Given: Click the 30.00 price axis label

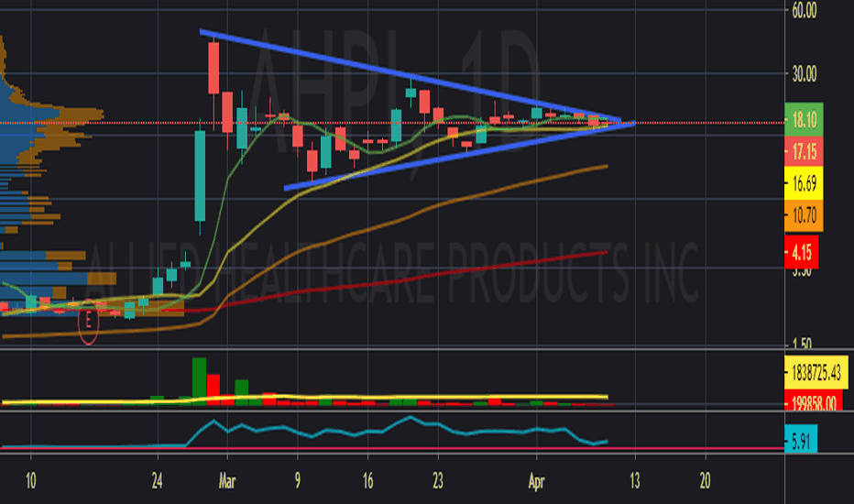Looking at the screenshot, I should pos(805,74).
